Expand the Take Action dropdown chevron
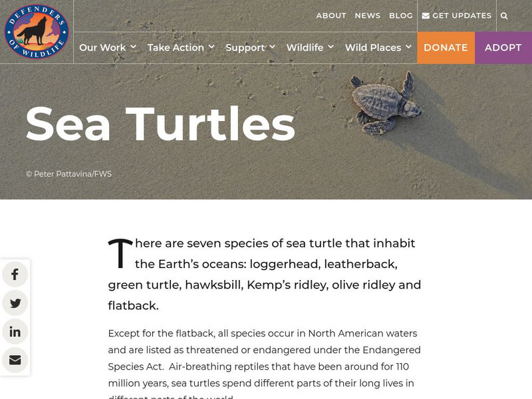 pyautogui.click(x=211, y=47)
